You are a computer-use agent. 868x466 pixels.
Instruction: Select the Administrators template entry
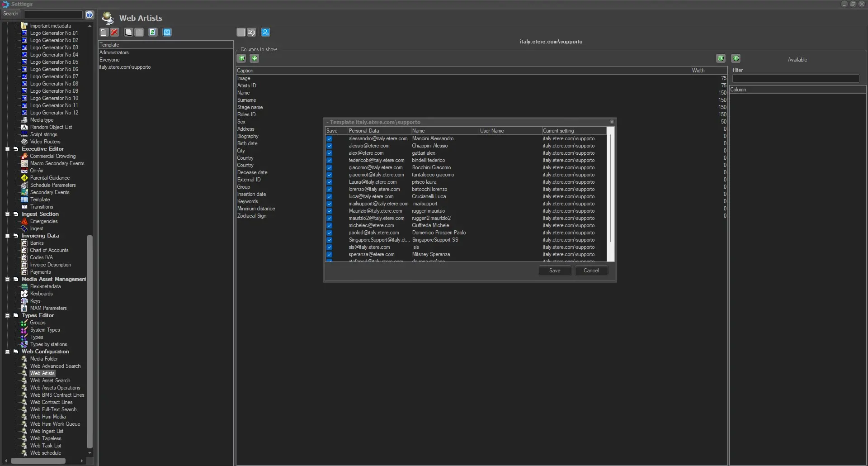tap(114, 52)
